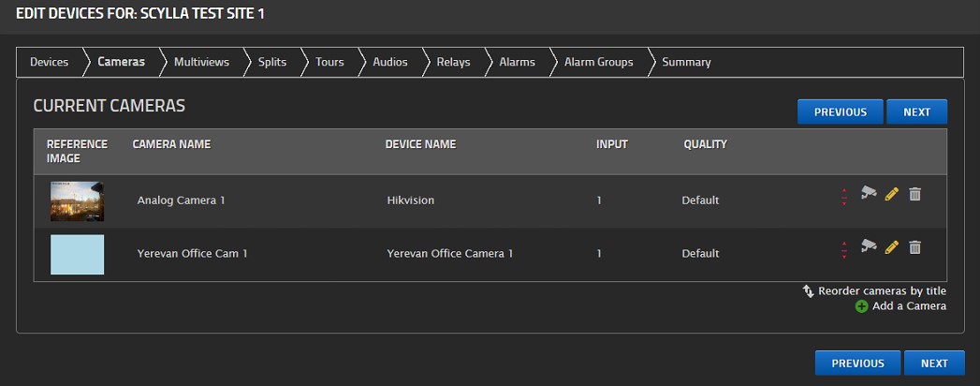The image size is (980, 386).
Task: Switch to the Multiviews tab
Action: (x=201, y=63)
